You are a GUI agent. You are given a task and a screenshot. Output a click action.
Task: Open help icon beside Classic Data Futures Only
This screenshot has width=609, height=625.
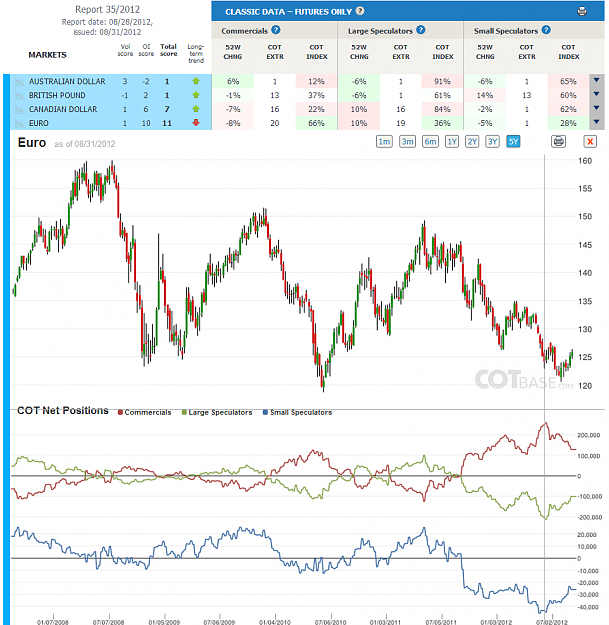[x=360, y=11]
